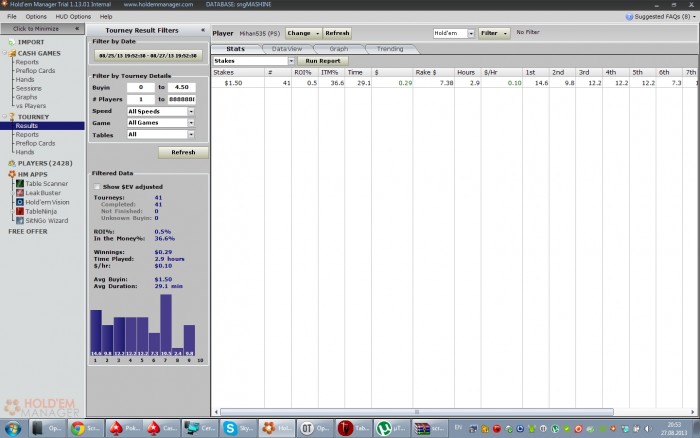Collapse the sidebar with Click to Minimize arrows
This screenshot has width=700, height=438.
tap(77, 29)
